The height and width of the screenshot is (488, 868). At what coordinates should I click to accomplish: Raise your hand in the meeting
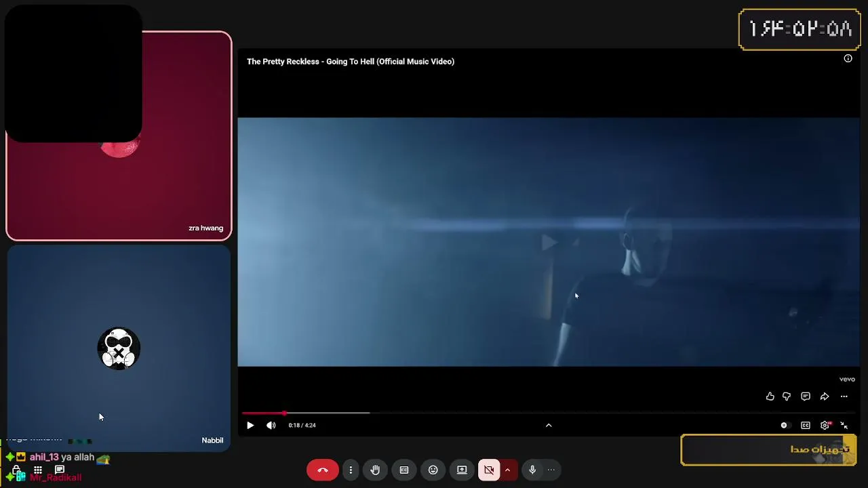375,470
